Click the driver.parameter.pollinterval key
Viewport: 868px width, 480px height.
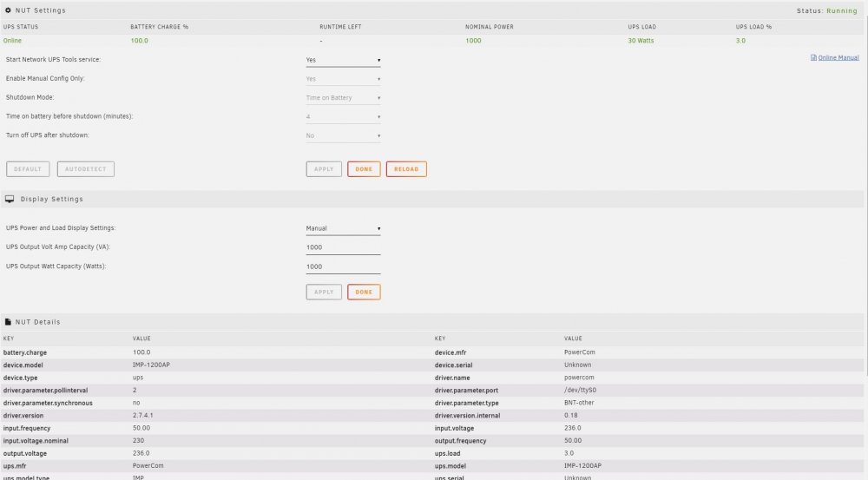pyautogui.click(x=45, y=391)
